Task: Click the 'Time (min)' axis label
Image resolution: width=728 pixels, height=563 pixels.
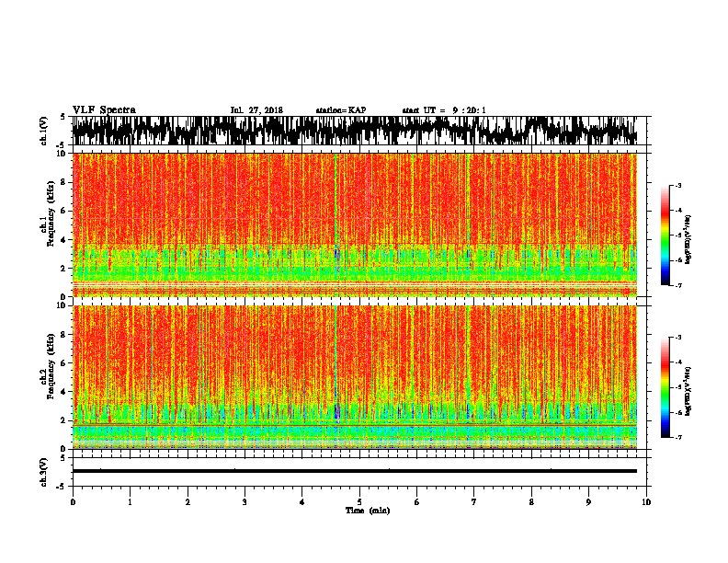Action: coord(368,511)
